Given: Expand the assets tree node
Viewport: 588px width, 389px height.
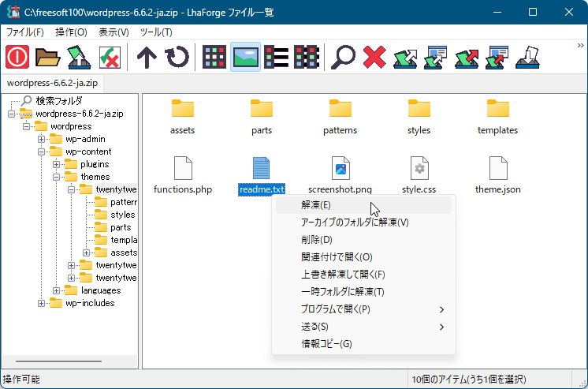Looking at the screenshot, I should point(86,252).
